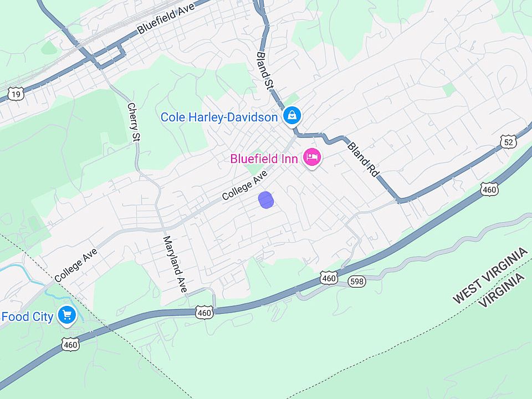Screen dimensions: 532x399
Task: Open the Cole Harley-Davidson place label
Action: pyautogui.click(x=219, y=117)
